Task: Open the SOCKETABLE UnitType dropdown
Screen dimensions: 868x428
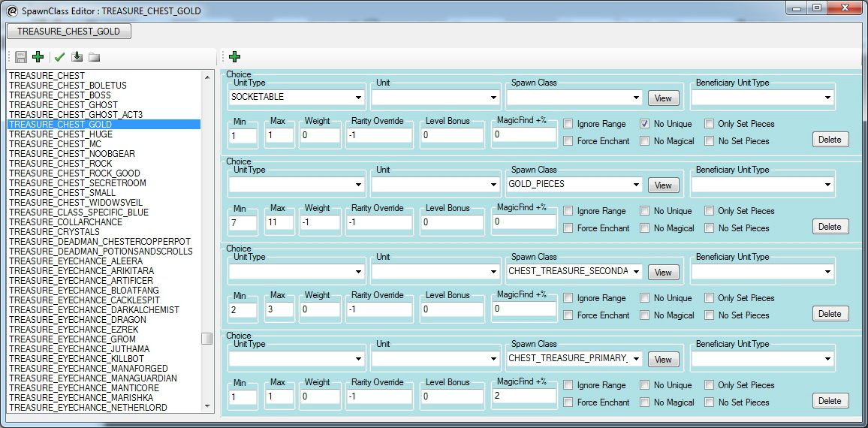Action: pos(359,98)
